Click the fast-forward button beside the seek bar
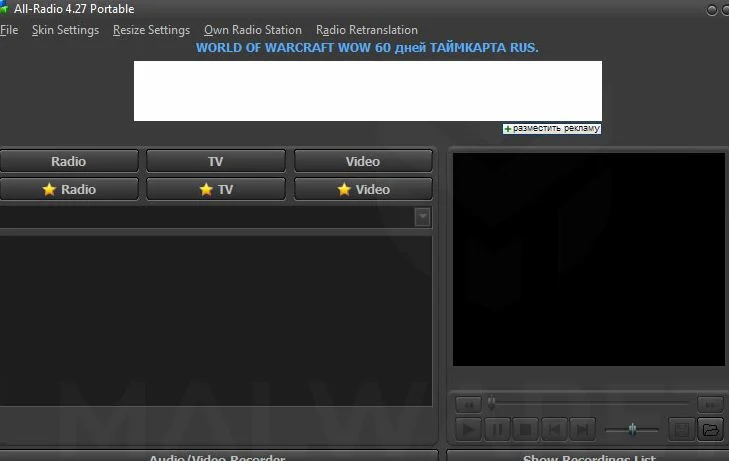729x461 pixels. [x=710, y=405]
